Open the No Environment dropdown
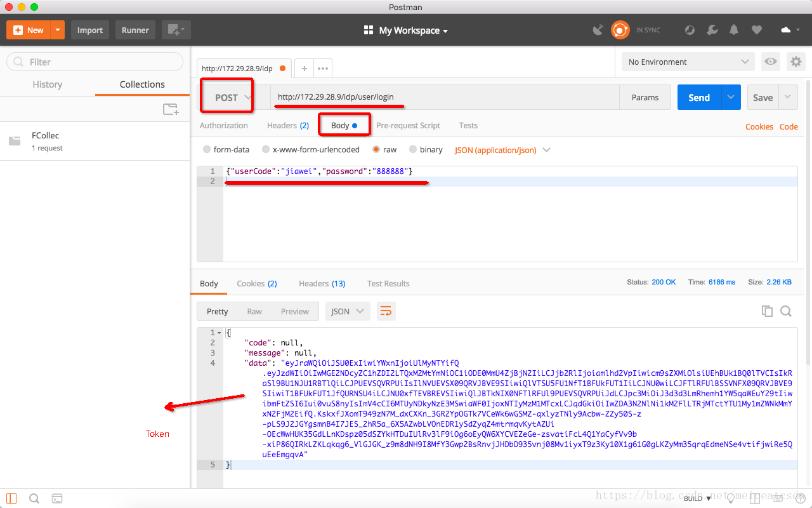This screenshot has width=812, height=508. coord(688,62)
